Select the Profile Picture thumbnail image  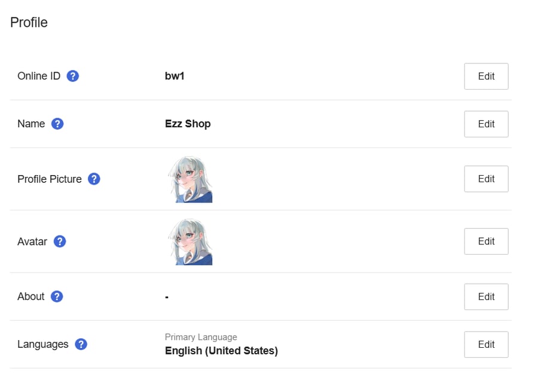[189, 179]
